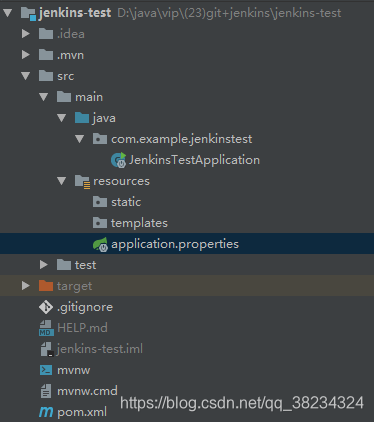Screen dimensions: 374x422
Task: Click the test folder icon
Action: click(x=64, y=265)
